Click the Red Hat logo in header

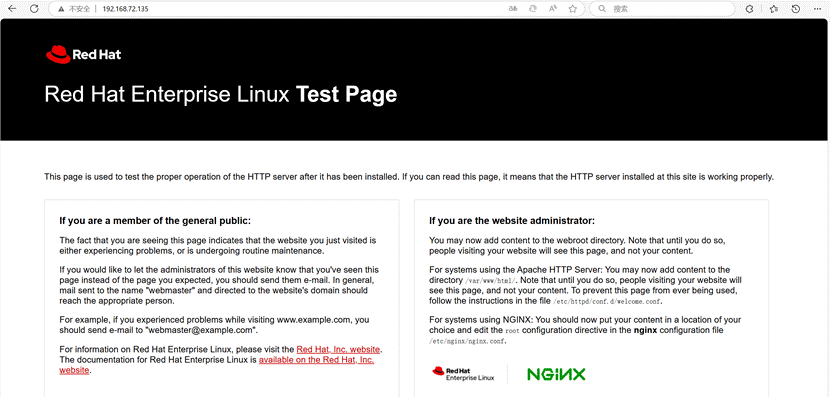point(84,54)
